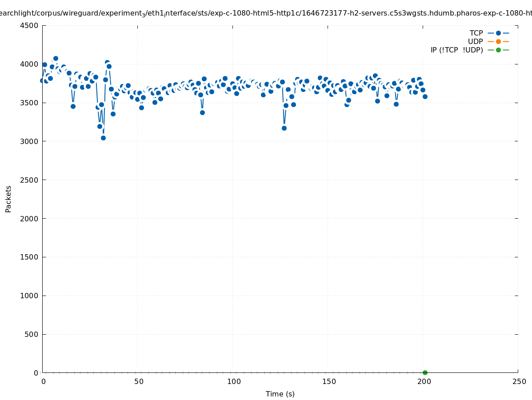
Task: Toggle the TCP series legend label
Action: 476,33
